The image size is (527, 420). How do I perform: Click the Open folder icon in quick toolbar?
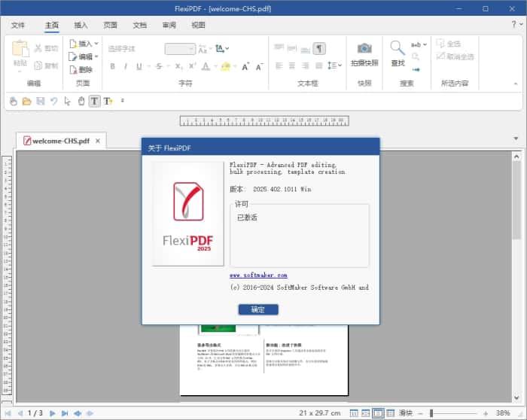(x=26, y=101)
